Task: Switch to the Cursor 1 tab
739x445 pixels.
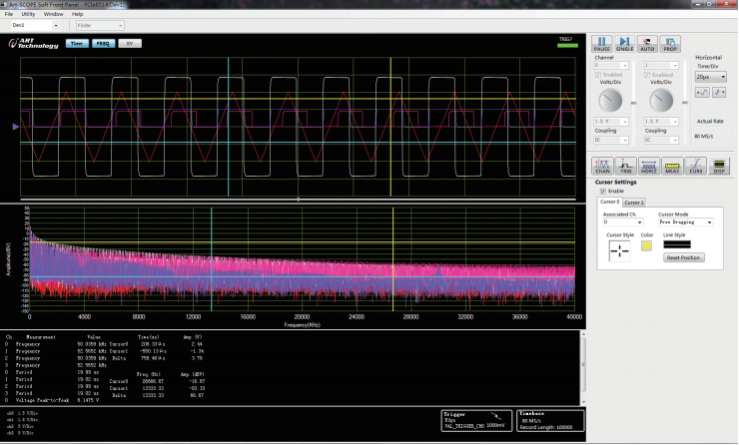Action: [634, 202]
